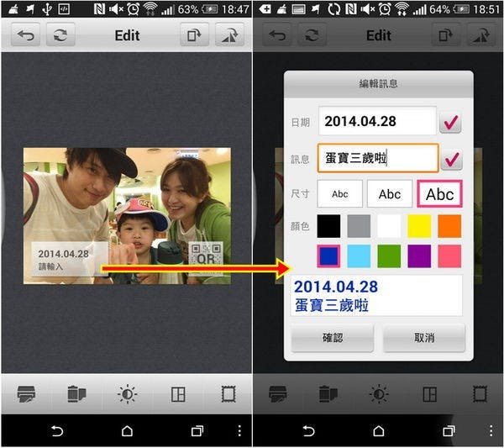Tap the film icon in right screen bottom bar

(x=328, y=394)
